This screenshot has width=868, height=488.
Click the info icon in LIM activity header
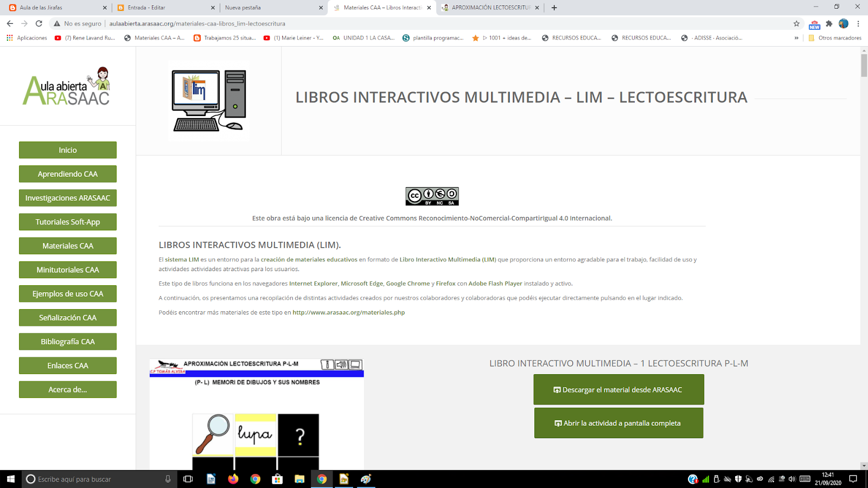tap(327, 364)
